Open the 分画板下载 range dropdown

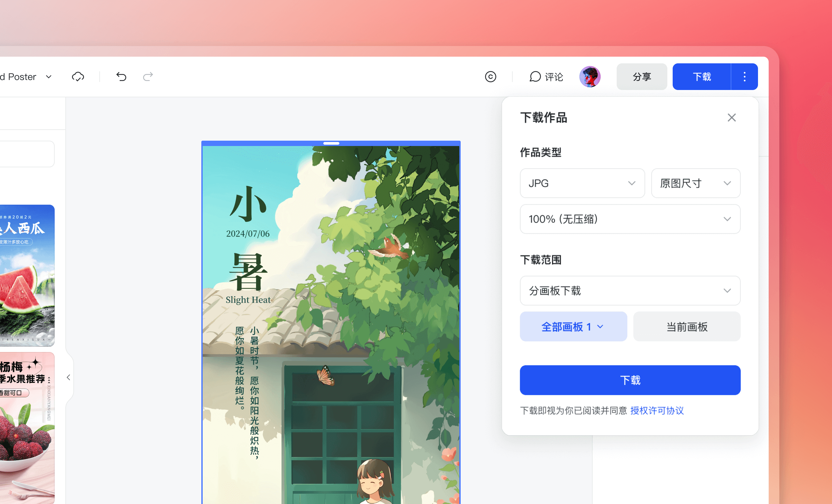(x=630, y=291)
